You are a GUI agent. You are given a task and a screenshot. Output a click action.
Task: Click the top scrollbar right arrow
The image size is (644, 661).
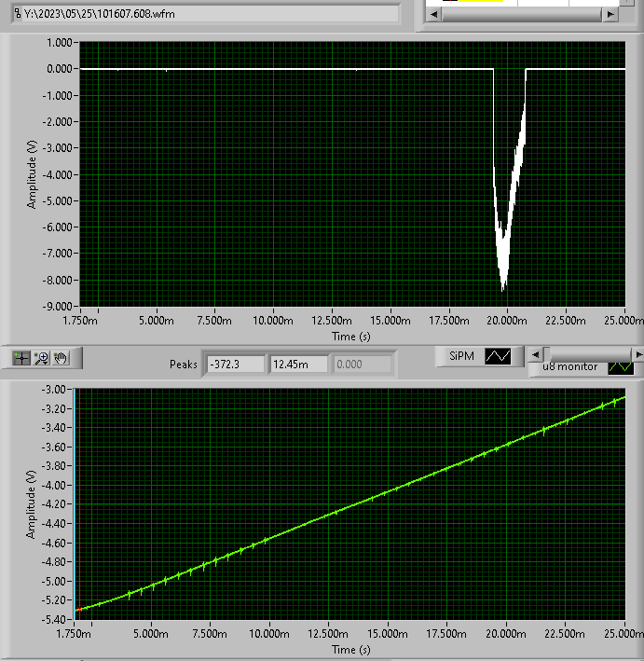610,14
